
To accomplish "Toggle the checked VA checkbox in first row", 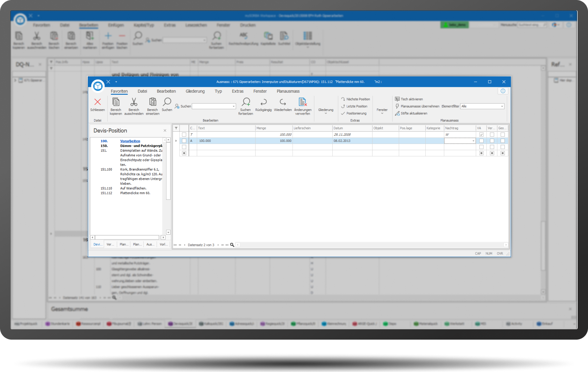I will [481, 135].
